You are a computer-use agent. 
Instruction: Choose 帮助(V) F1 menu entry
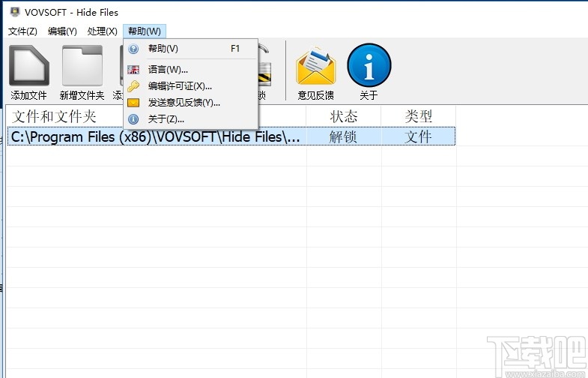[191, 49]
